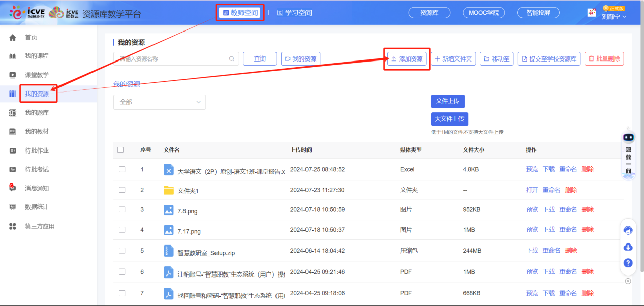The width and height of the screenshot is (644, 306).
Task: Click the 我的课程 book icon in sidebar
Action: (13, 56)
